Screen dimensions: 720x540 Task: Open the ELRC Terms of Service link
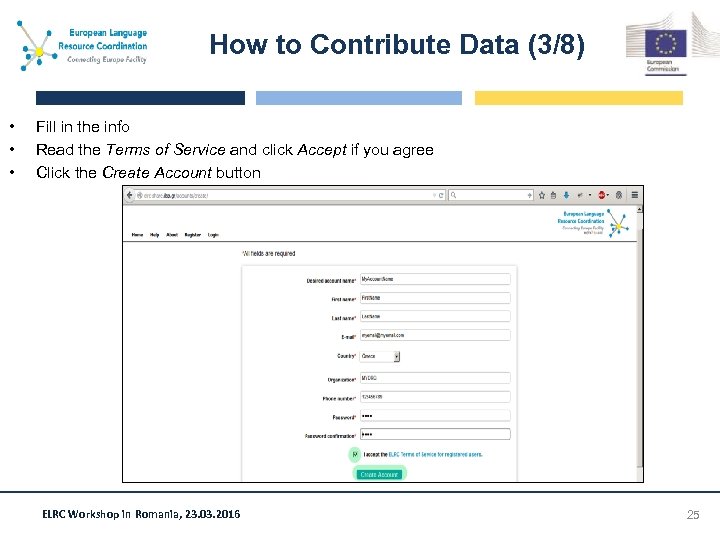click(x=435, y=455)
